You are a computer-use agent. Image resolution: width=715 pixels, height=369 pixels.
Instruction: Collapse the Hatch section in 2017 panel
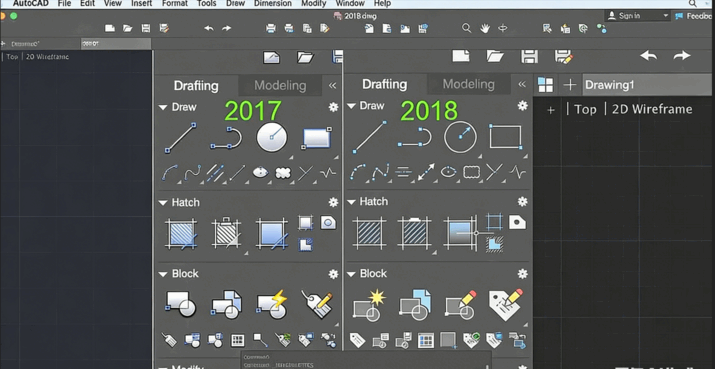click(x=163, y=203)
